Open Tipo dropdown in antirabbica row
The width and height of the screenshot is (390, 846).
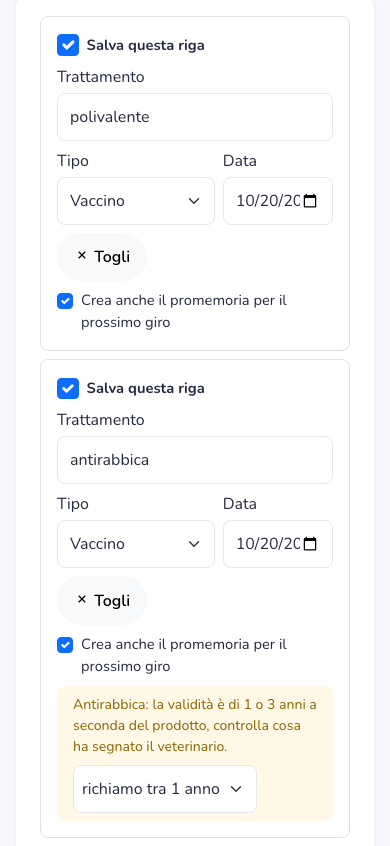tap(136, 544)
